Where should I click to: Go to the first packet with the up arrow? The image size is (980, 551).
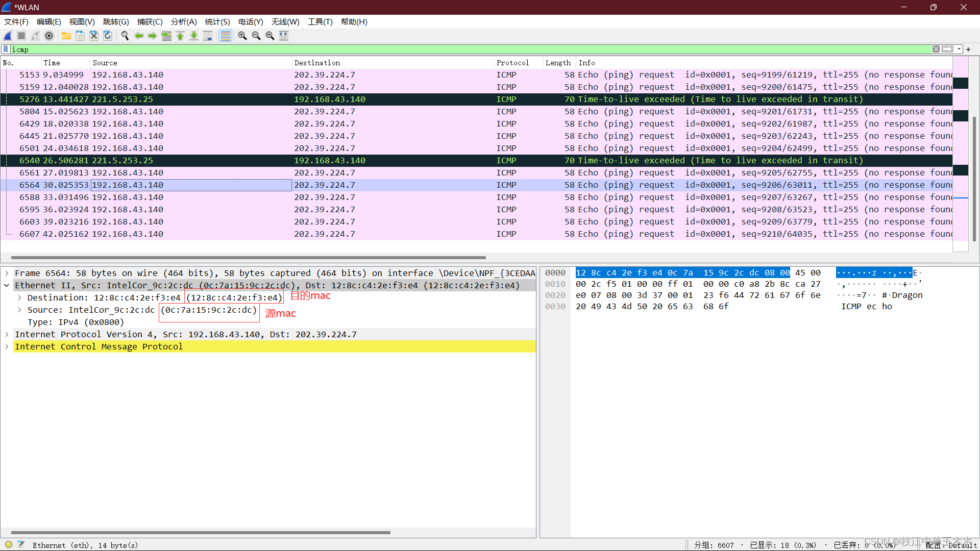(x=180, y=36)
